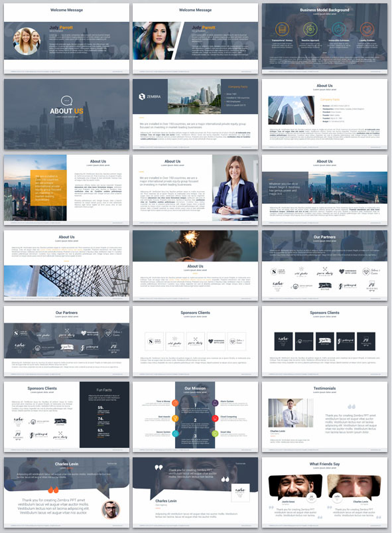Viewport: 392px width, 533px height.
Task: Open the About Us slide with sparkler photo
Action: (195, 266)
